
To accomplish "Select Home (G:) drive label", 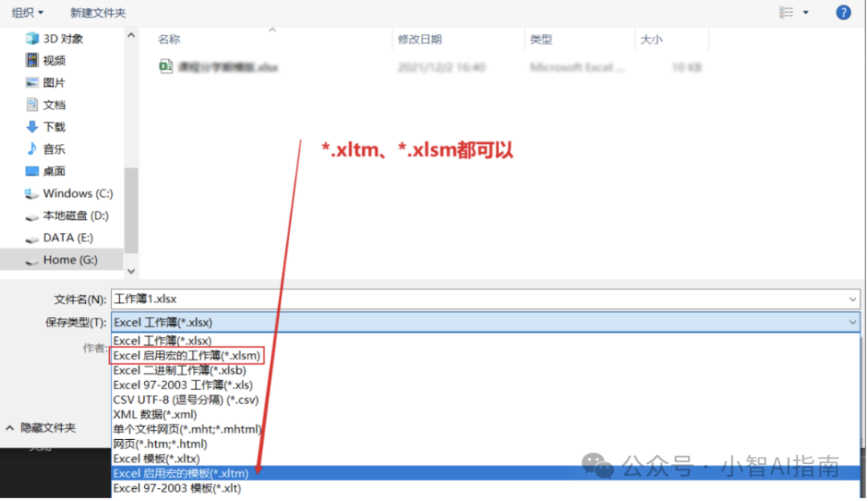I will [x=70, y=260].
